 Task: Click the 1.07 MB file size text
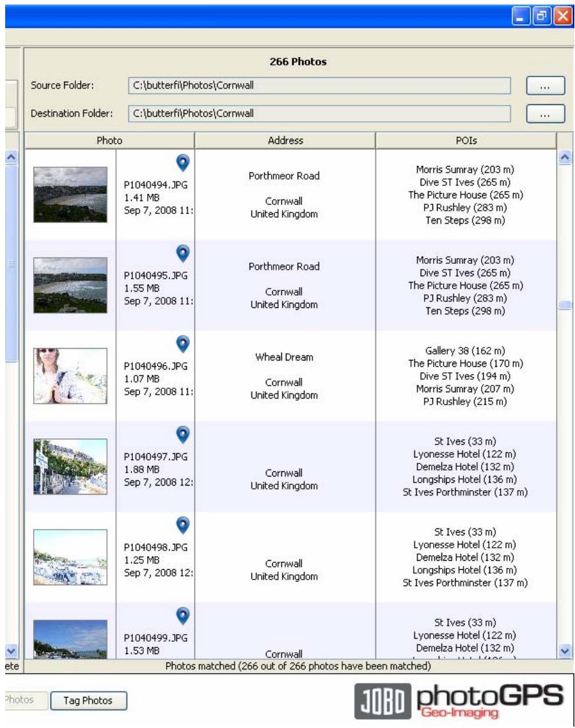142,379
